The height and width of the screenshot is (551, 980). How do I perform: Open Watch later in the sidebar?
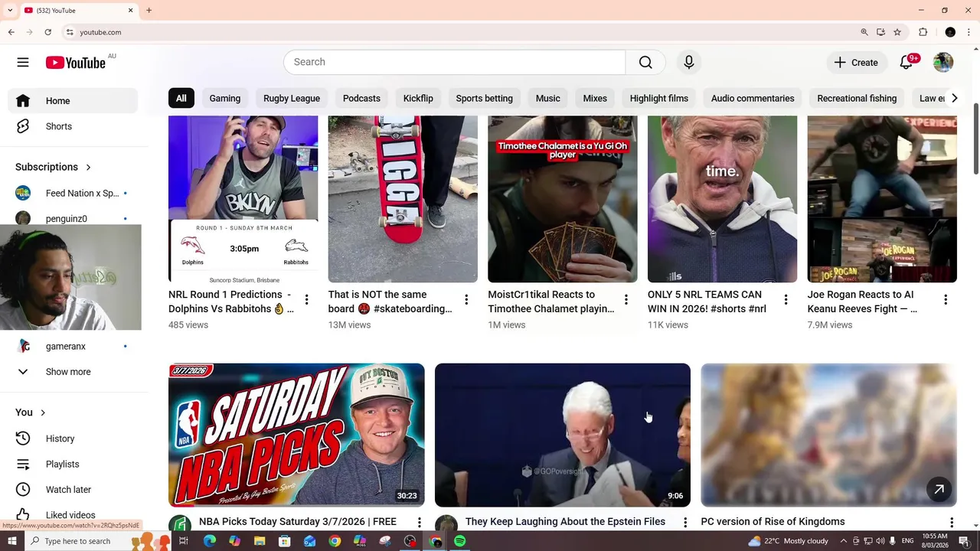[73, 490]
